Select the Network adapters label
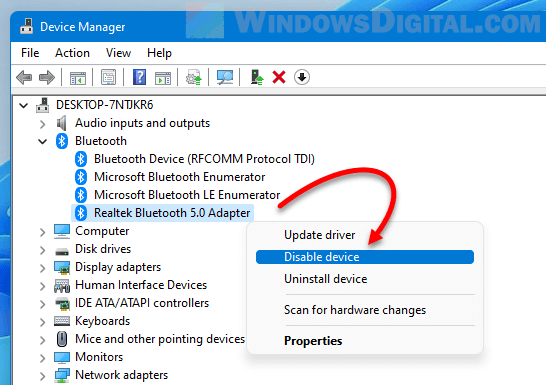The width and height of the screenshot is (546, 385). point(122,375)
